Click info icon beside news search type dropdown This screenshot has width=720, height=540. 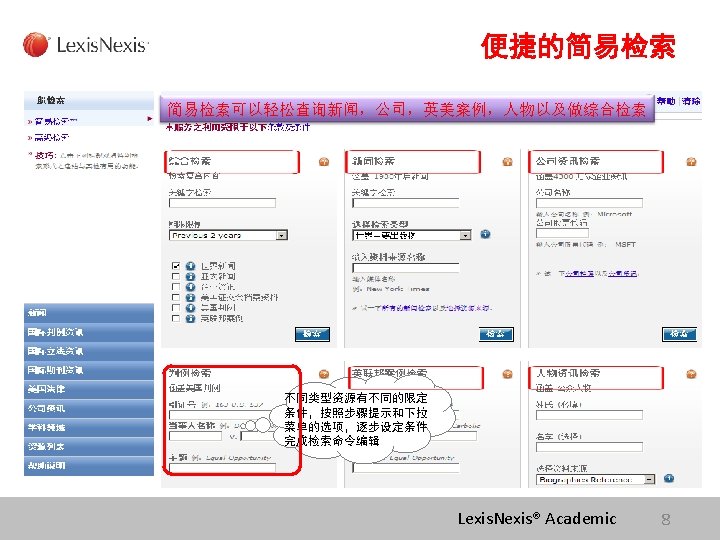[x=485, y=235]
